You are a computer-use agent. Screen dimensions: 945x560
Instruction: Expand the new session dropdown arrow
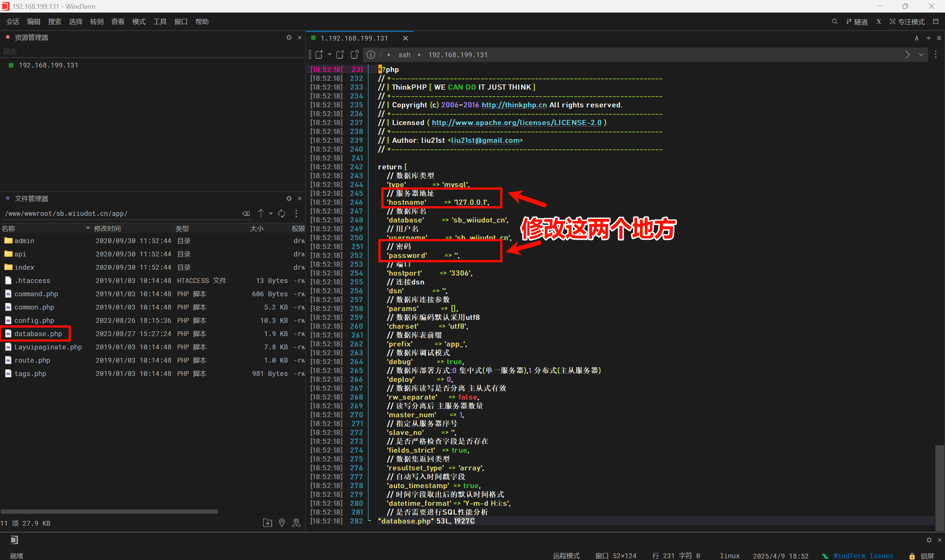(x=330, y=55)
